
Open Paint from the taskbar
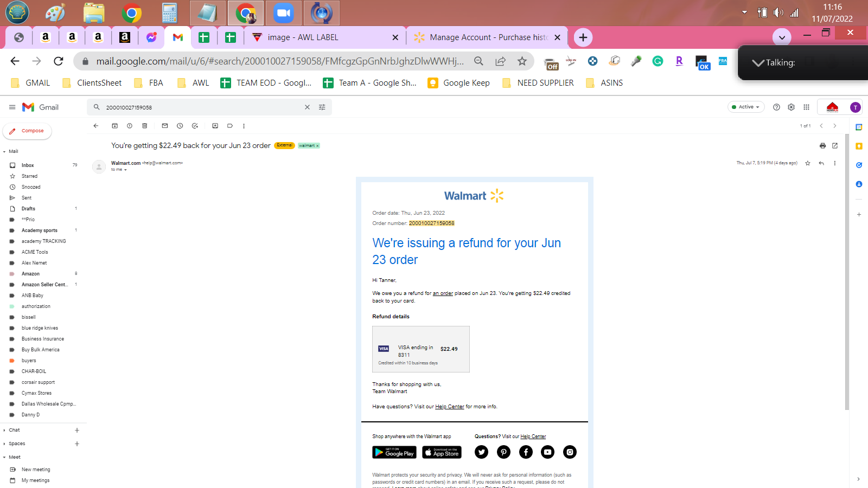tap(55, 13)
